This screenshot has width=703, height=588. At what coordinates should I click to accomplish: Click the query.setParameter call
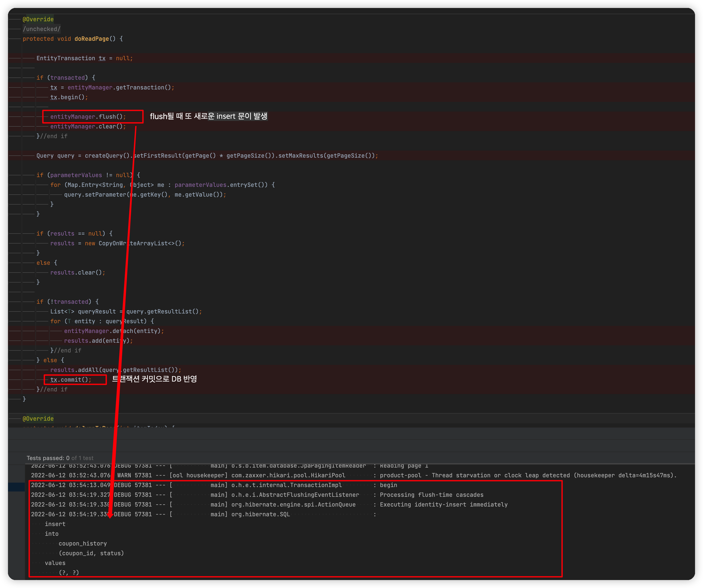95,195
